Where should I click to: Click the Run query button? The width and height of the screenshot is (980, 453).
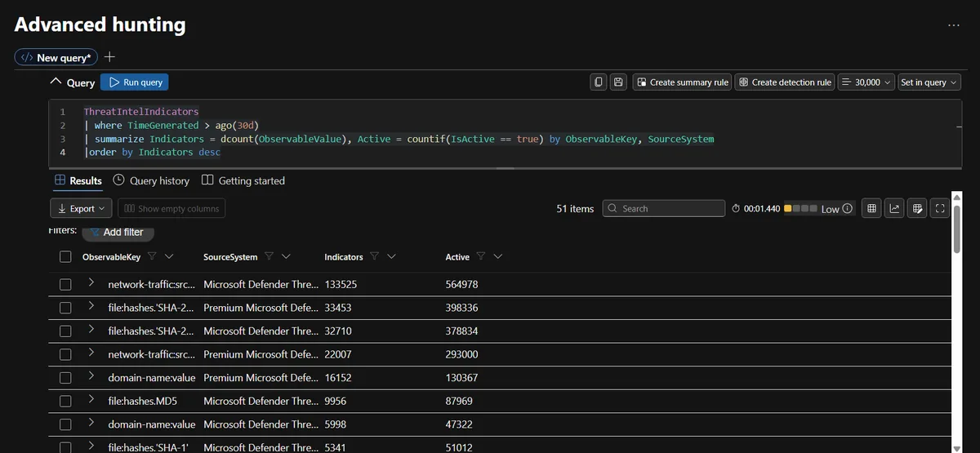pyautogui.click(x=135, y=82)
